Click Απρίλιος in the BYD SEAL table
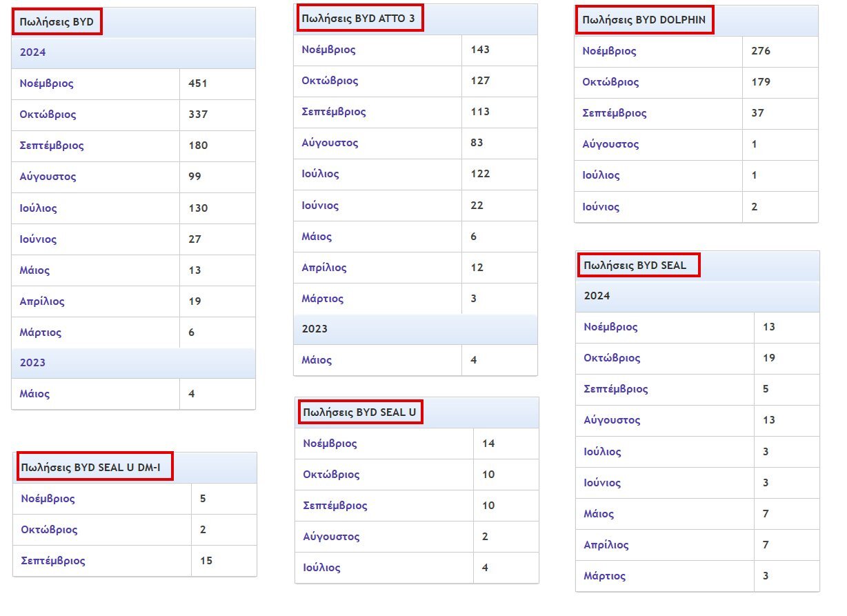This screenshot has width=847, height=616. coord(606,545)
